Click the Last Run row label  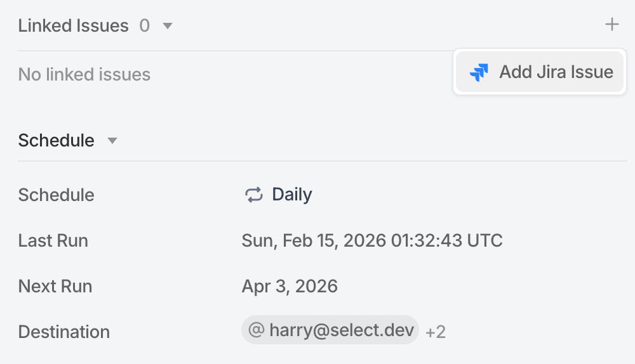click(x=53, y=241)
